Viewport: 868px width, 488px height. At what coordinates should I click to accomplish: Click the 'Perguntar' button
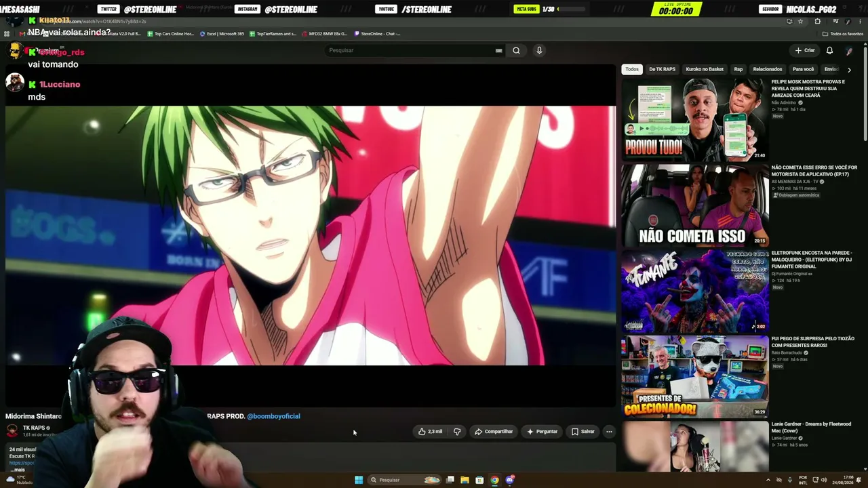(542, 432)
